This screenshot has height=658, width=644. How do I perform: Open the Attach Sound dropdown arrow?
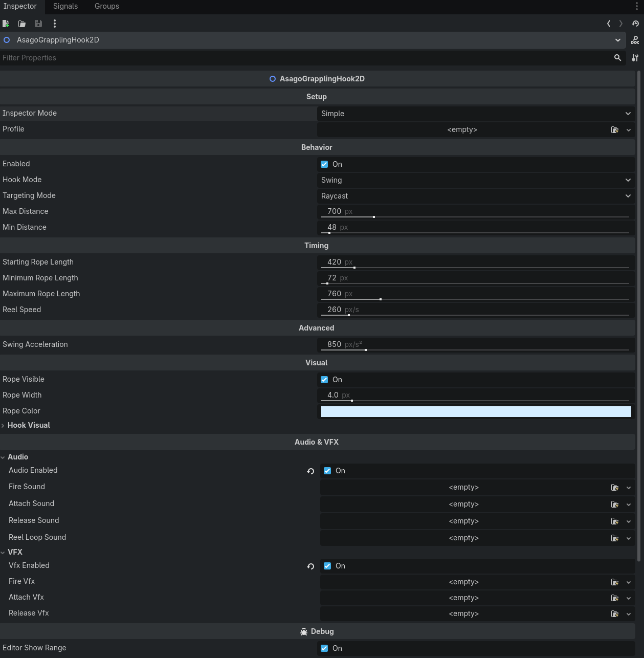click(629, 505)
